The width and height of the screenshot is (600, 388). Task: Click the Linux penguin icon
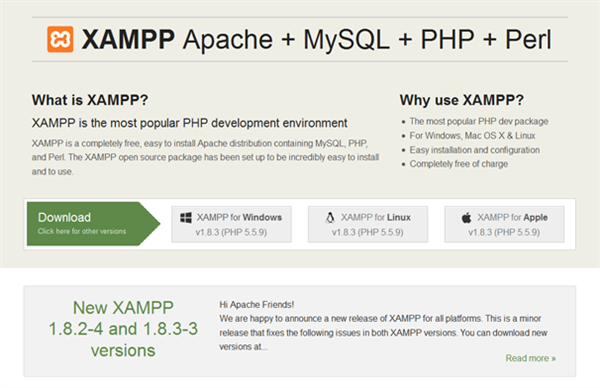click(x=330, y=218)
